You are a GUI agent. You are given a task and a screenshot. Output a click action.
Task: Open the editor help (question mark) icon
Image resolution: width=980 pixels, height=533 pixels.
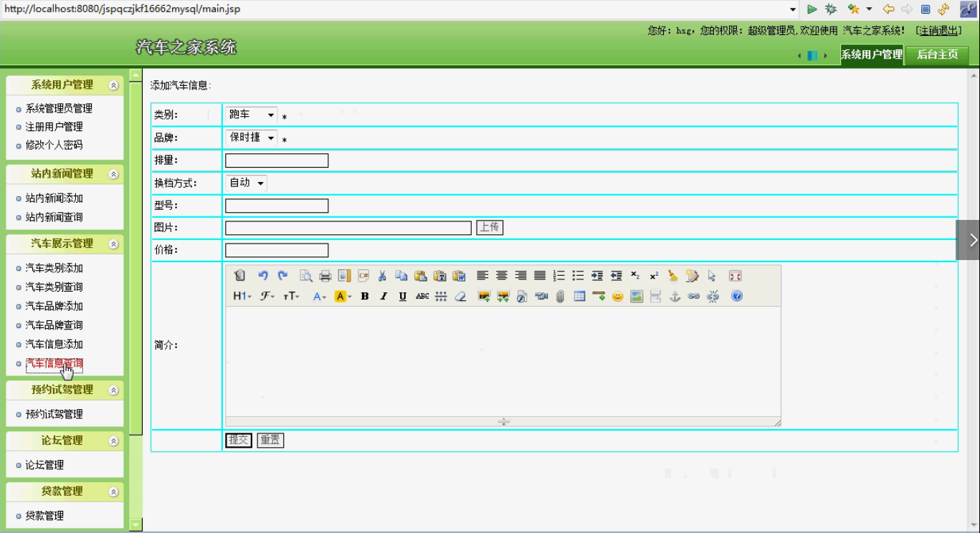736,296
